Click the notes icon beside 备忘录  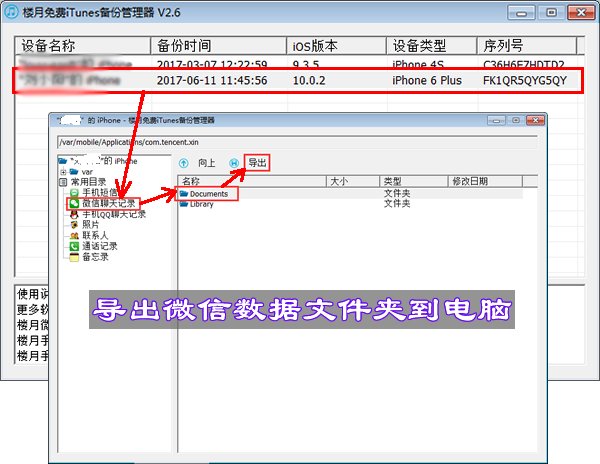(74, 257)
